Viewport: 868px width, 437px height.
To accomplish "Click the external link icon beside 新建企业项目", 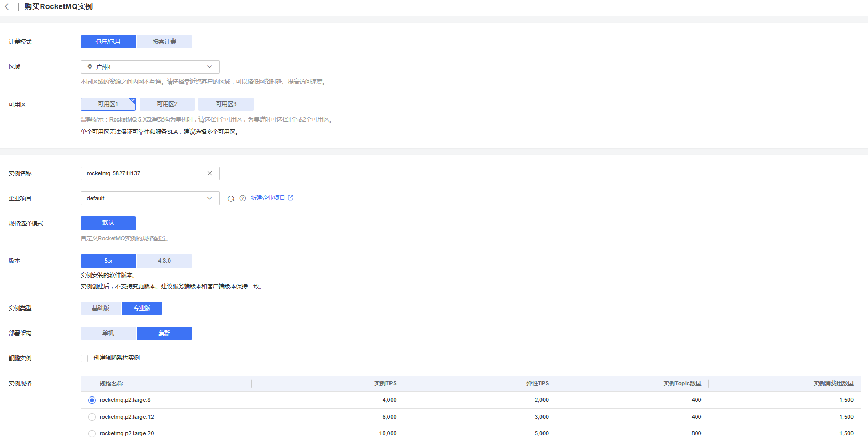I will pyautogui.click(x=291, y=198).
